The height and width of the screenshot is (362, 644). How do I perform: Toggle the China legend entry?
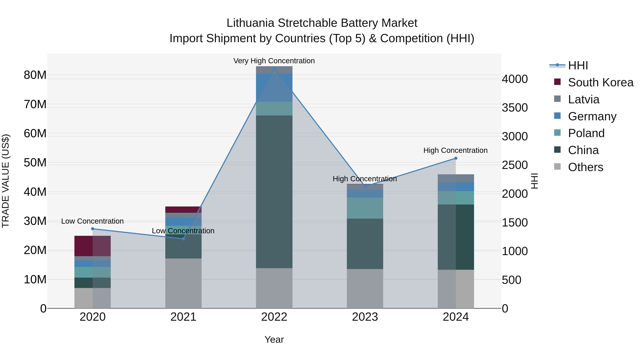coord(576,150)
